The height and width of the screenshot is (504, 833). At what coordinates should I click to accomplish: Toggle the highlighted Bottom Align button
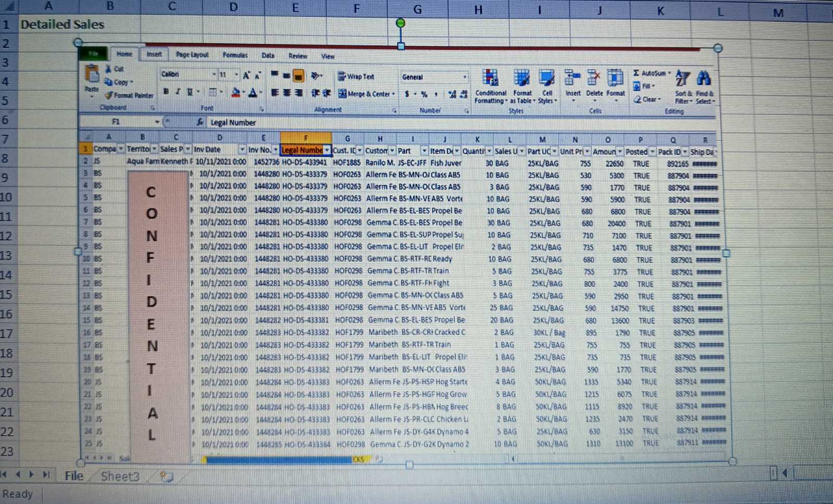point(298,76)
